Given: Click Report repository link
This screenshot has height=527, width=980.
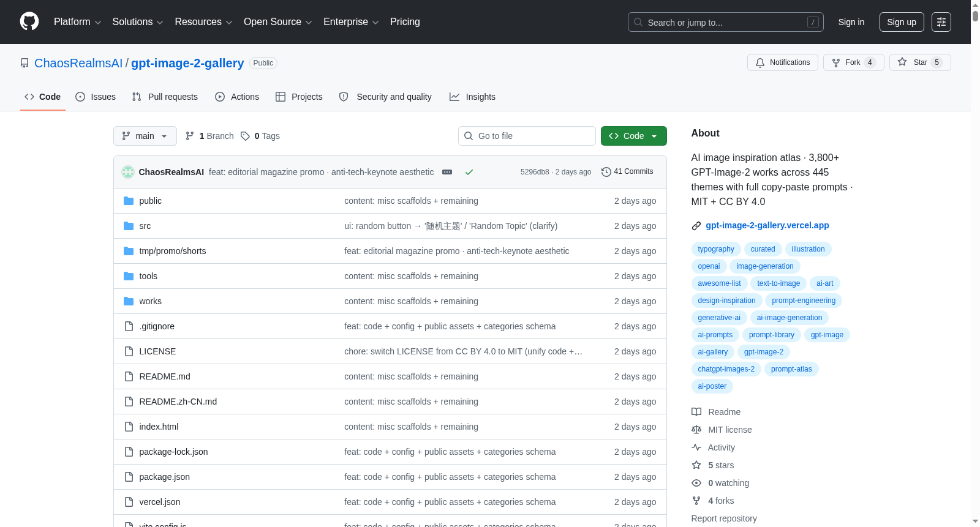Looking at the screenshot, I should 724,518.
